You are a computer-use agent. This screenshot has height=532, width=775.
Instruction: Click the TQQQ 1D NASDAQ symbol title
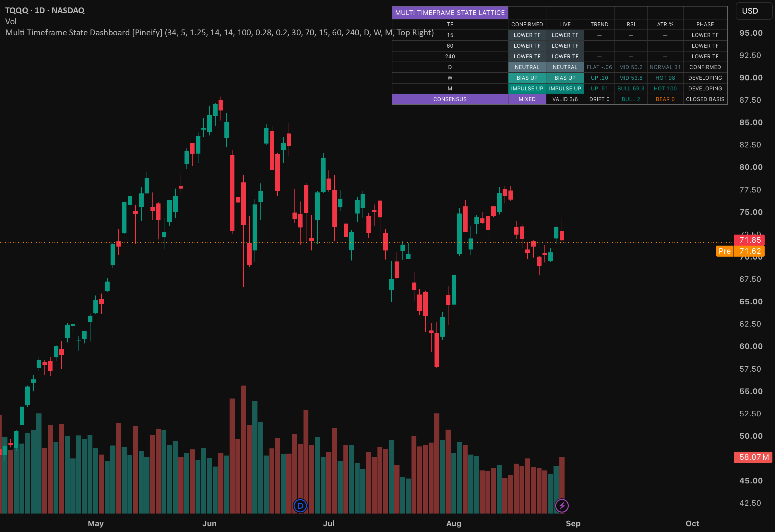point(45,10)
